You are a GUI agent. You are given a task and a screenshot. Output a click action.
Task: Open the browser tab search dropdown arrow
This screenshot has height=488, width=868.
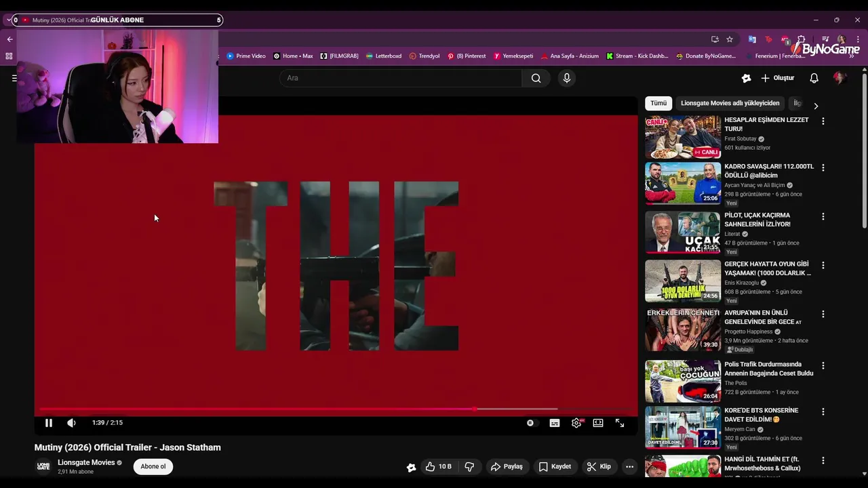click(9, 20)
